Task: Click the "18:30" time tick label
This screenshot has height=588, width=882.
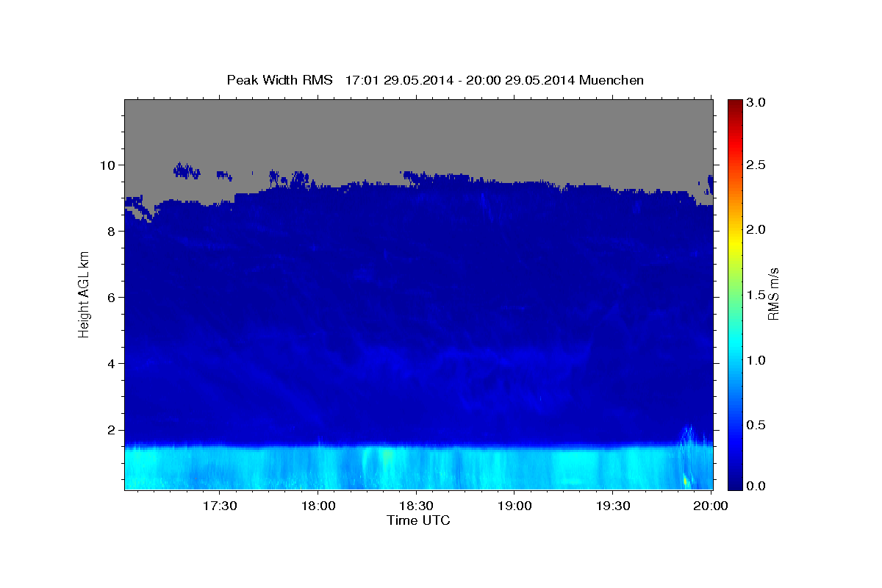Action: coord(416,506)
